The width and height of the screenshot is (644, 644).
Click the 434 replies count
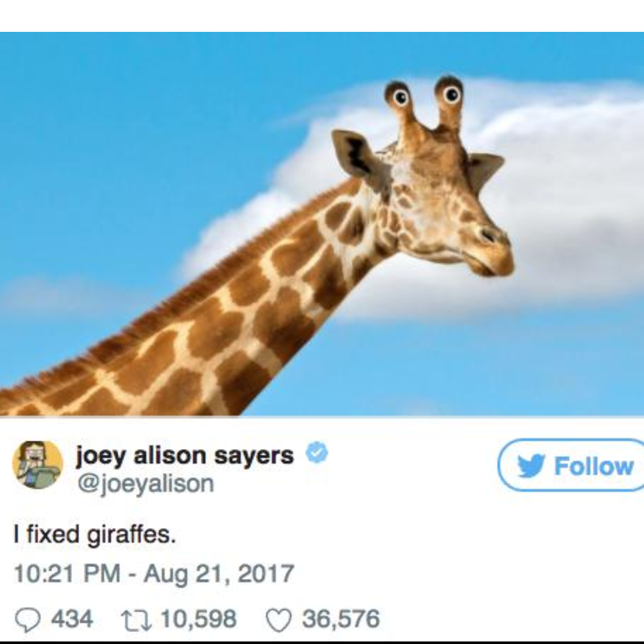tap(71, 619)
